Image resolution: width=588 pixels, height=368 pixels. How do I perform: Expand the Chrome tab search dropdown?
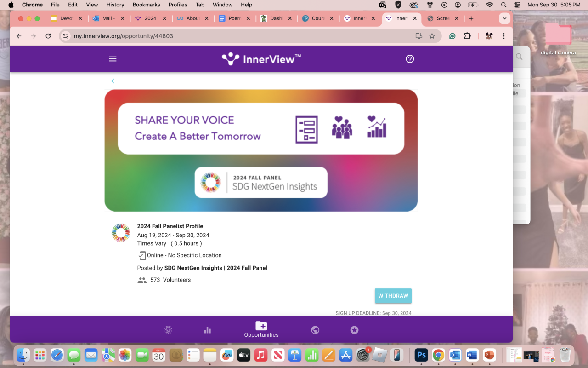504,18
